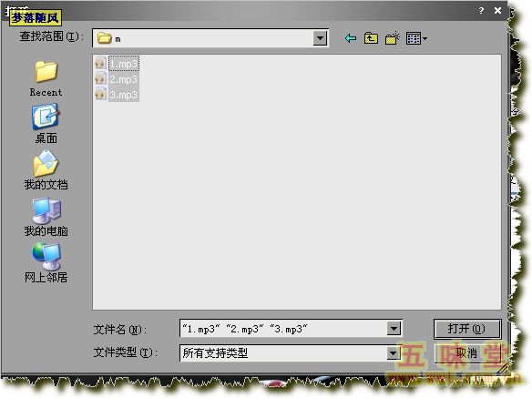This screenshot has height=398, width=532.
Task: Select the 2.mp3 file
Action: coord(117,78)
